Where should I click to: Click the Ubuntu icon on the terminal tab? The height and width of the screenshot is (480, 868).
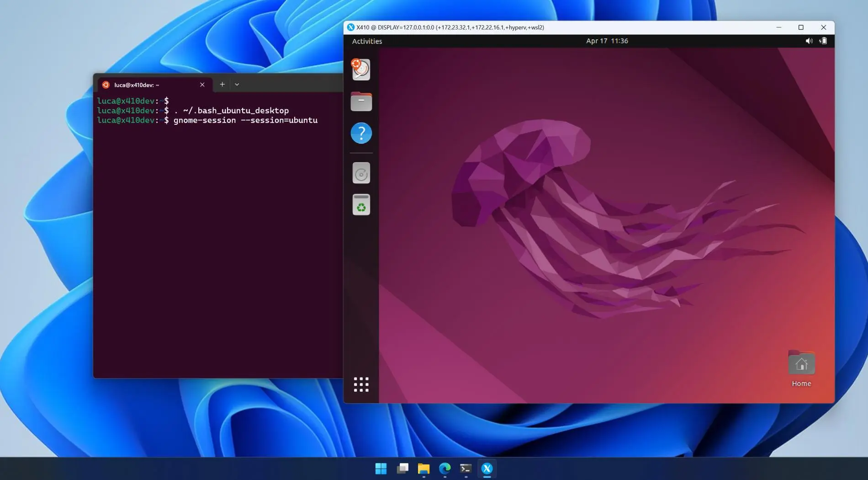click(106, 85)
